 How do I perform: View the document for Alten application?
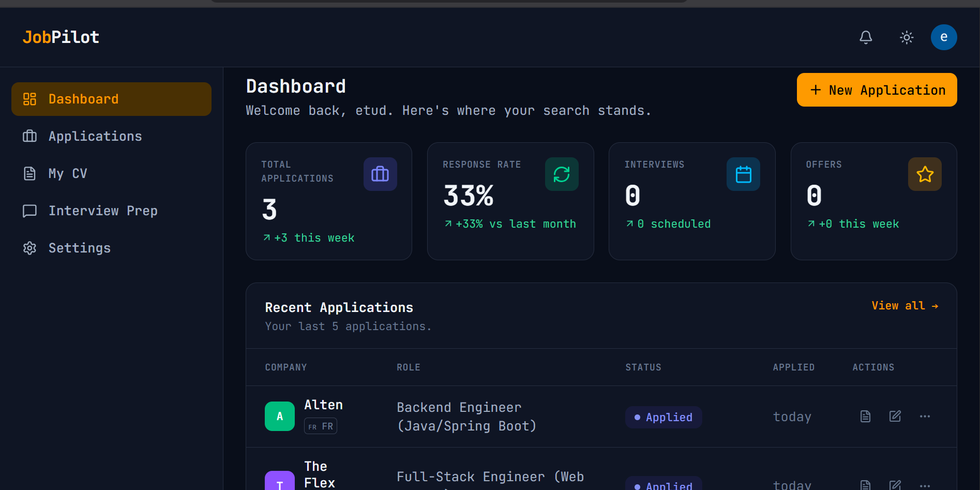pyautogui.click(x=865, y=417)
